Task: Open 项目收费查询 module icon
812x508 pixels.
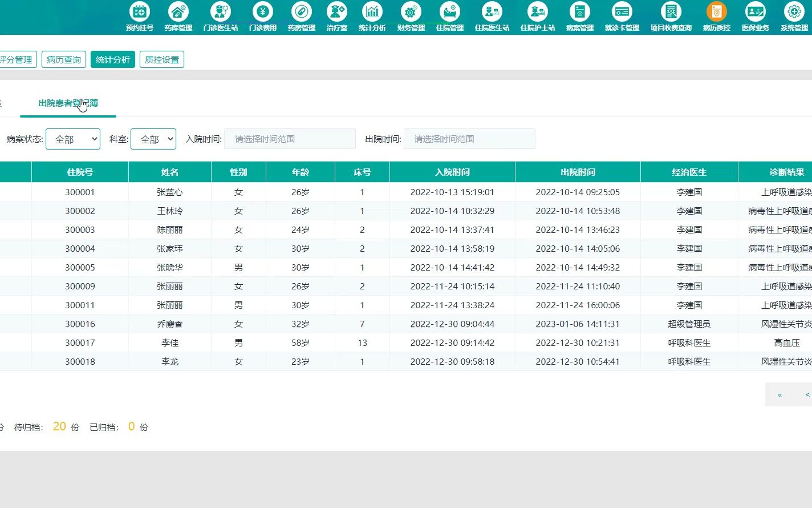Action: [x=671, y=11]
